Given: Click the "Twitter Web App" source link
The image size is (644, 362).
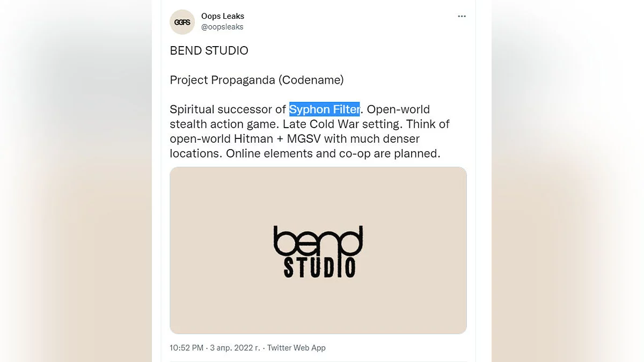Looking at the screenshot, I should click(296, 348).
